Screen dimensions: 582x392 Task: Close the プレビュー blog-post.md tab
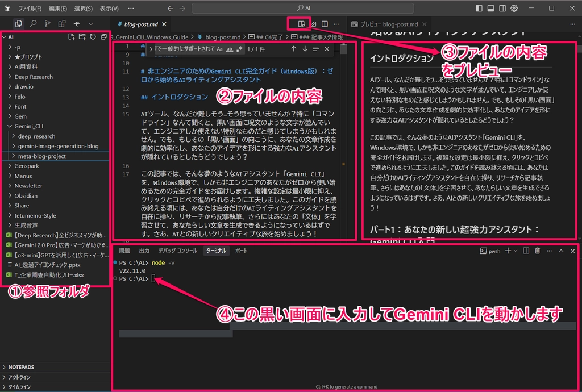(424, 24)
